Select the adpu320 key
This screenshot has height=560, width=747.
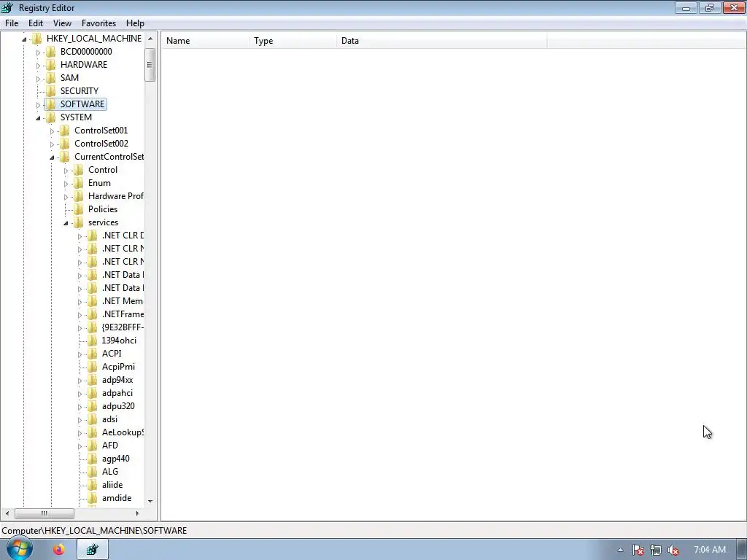118,406
